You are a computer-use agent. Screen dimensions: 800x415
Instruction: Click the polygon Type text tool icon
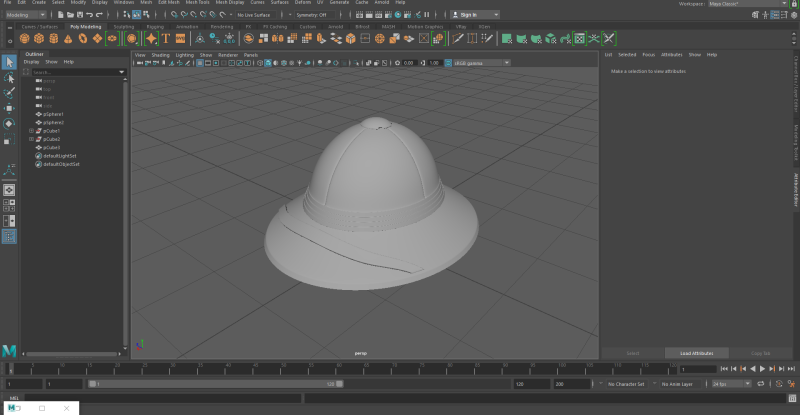coord(166,38)
